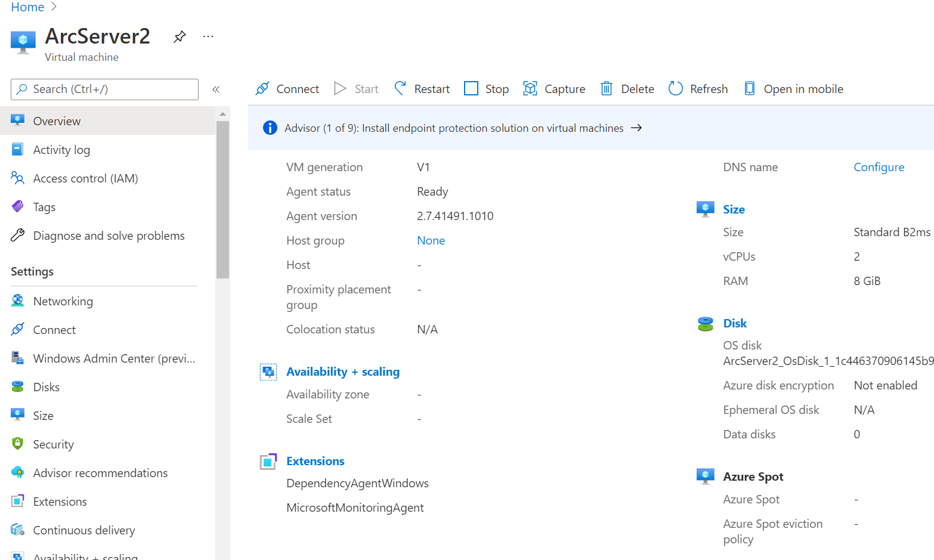
Task: Click MicrosoftMonitoringAgent extension text
Action: tap(355, 508)
